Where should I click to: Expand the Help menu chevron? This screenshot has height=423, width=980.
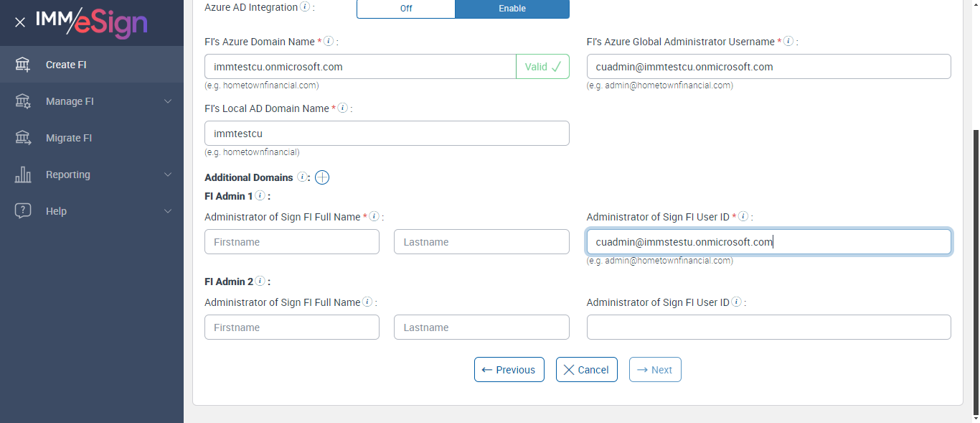pyautogui.click(x=168, y=211)
